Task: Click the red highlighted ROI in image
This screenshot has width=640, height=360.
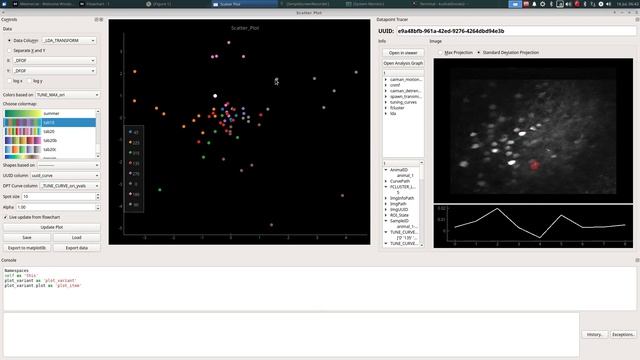Action: pyautogui.click(x=534, y=165)
